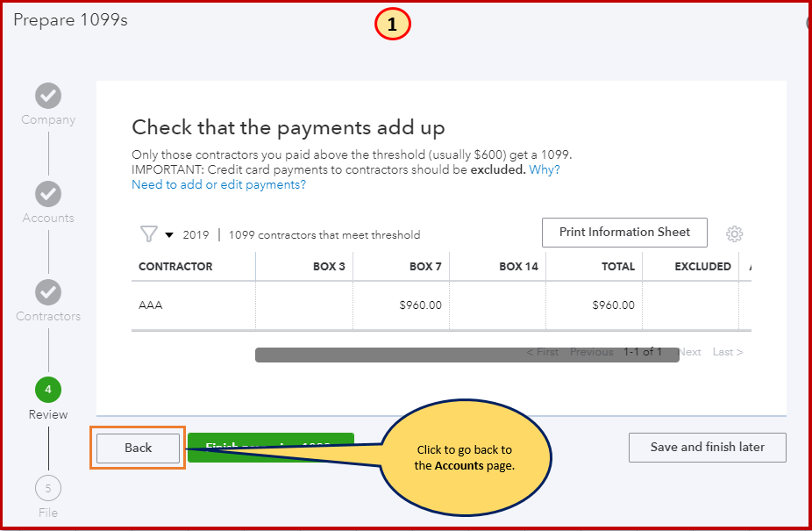Click the File step label
The height and width of the screenshot is (531, 812).
click(48, 513)
